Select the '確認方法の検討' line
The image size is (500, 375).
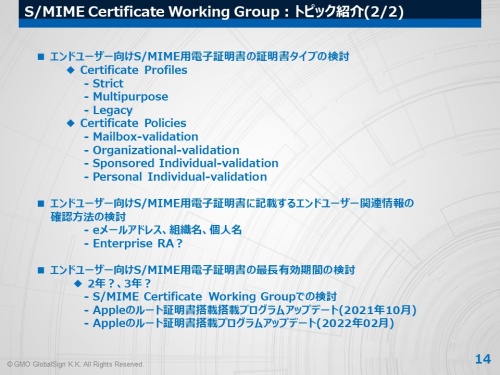88,217
